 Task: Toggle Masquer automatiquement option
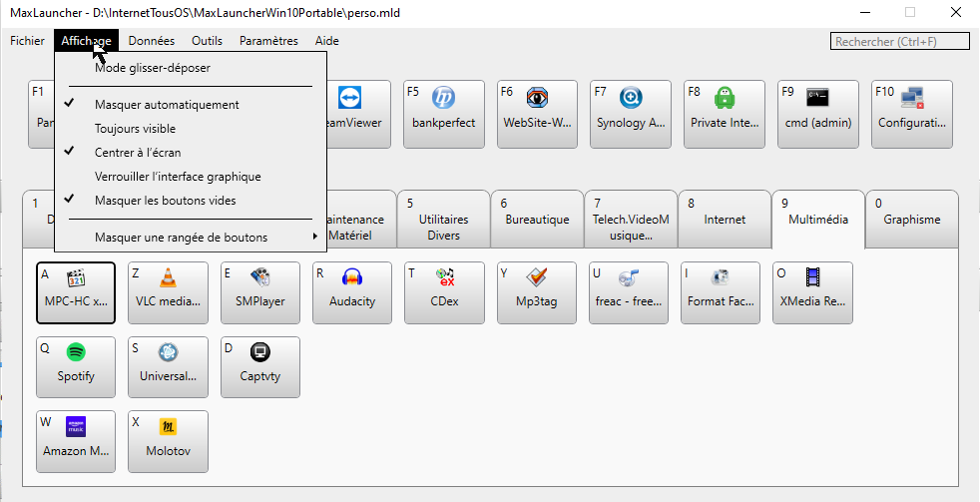(x=191, y=105)
